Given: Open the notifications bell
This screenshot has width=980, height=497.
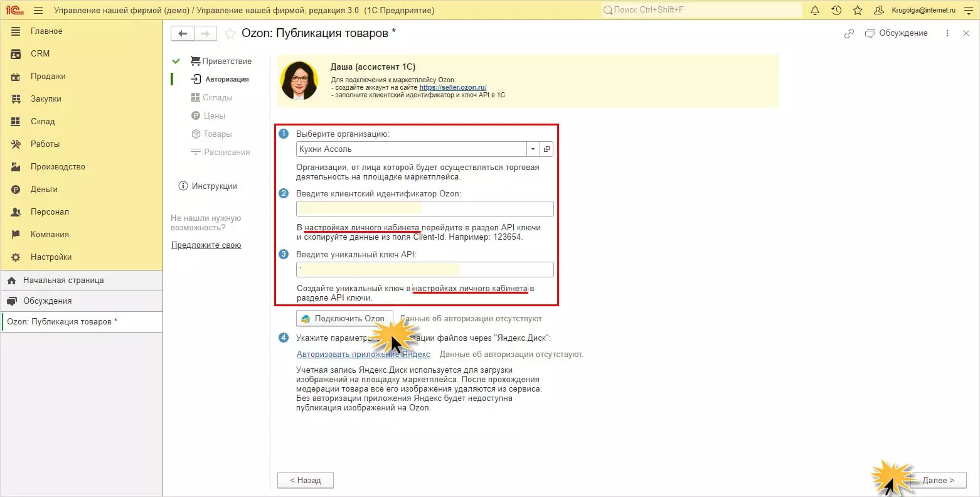Looking at the screenshot, I should coord(815,10).
